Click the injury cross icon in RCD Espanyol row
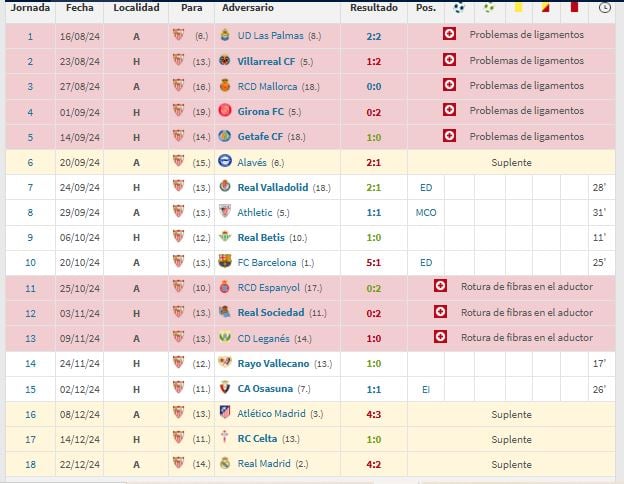Viewport: 624px width, 484px height. [440, 287]
